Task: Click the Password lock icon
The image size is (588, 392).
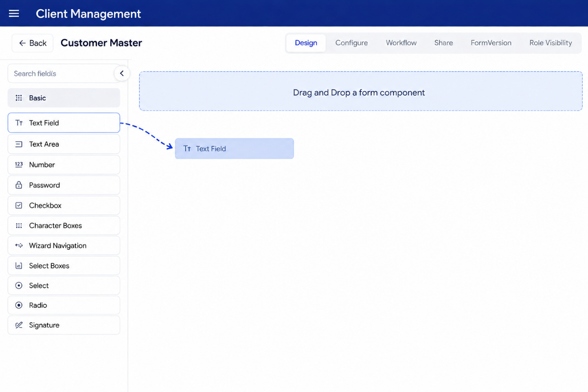Action: (x=19, y=185)
